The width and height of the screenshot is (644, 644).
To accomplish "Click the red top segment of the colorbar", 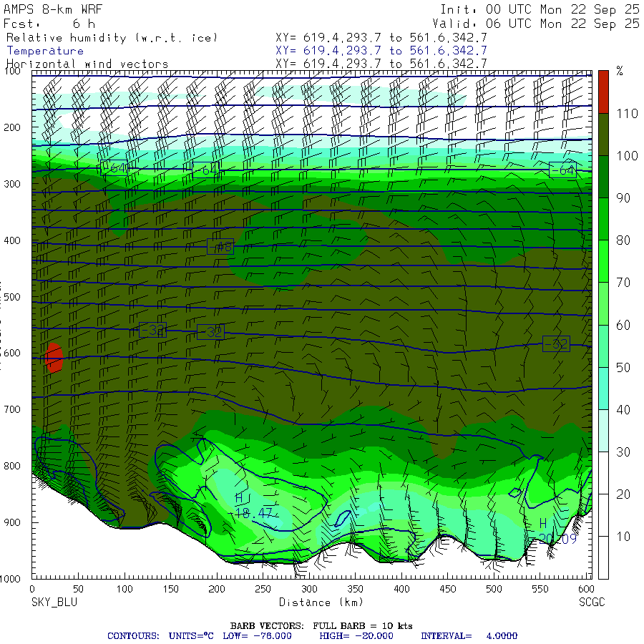I will 603,92.
